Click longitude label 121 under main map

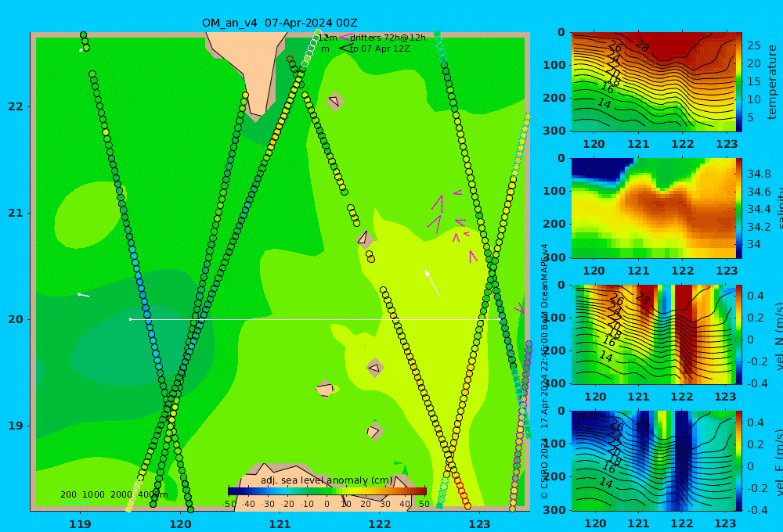[x=280, y=524]
